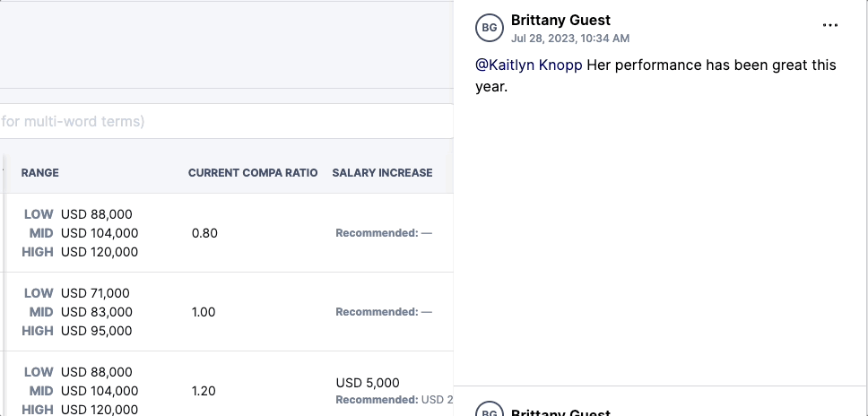Select the 0.80 compa ratio cell
The width and height of the screenshot is (868, 416).
(204, 233)
